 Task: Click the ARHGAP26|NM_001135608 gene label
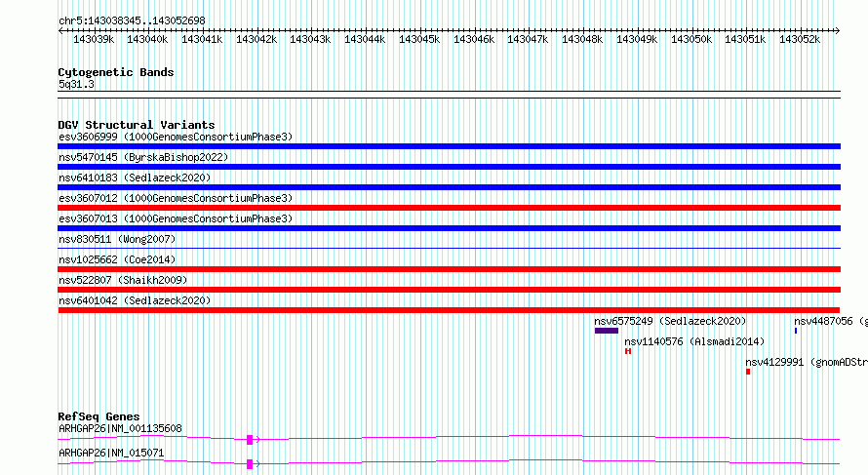coord(120,428)
